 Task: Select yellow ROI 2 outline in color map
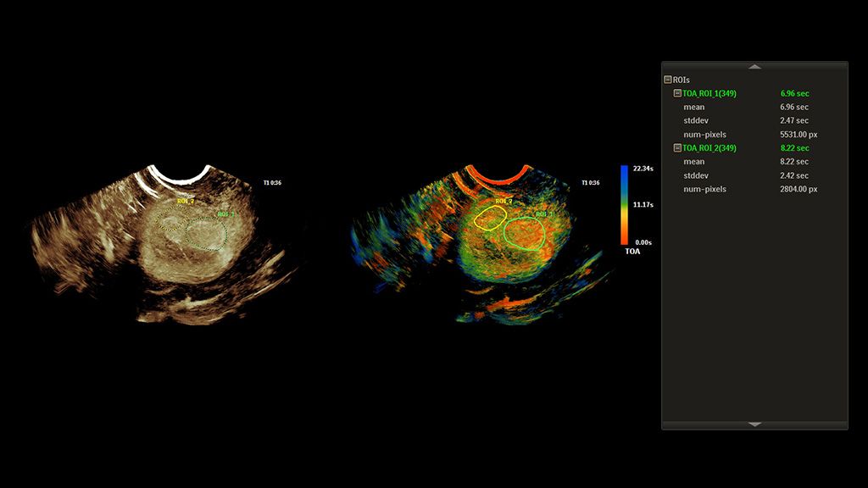pos(491,218)
